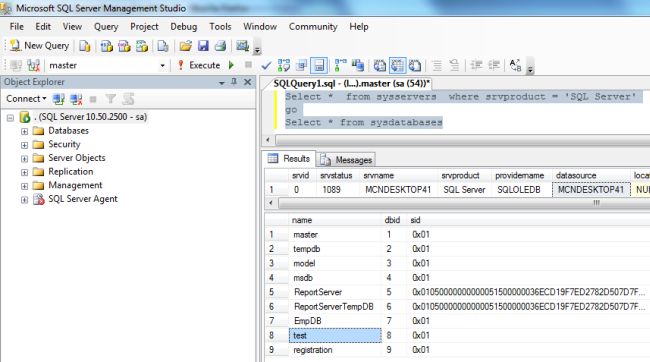Toggle Object Explorer auto-hide pin
Screen dimensions: 650x362
(234, 82)
